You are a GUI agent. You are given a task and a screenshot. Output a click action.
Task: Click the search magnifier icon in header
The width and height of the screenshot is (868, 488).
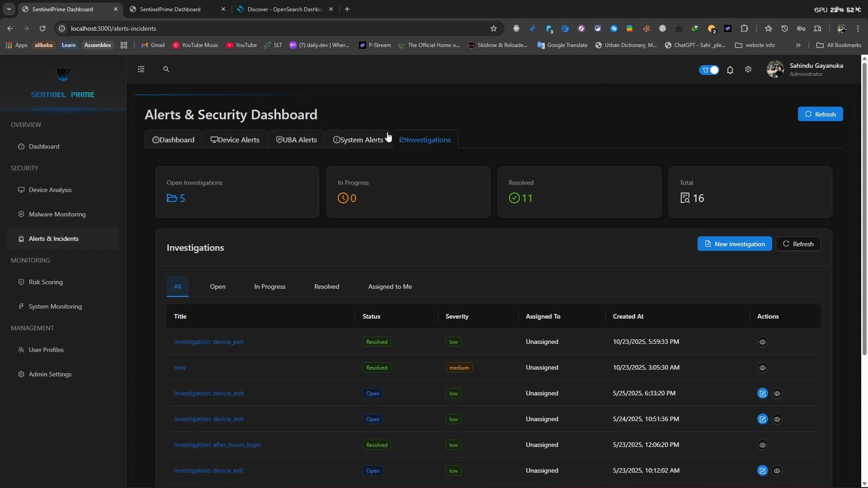click(166, 69)
